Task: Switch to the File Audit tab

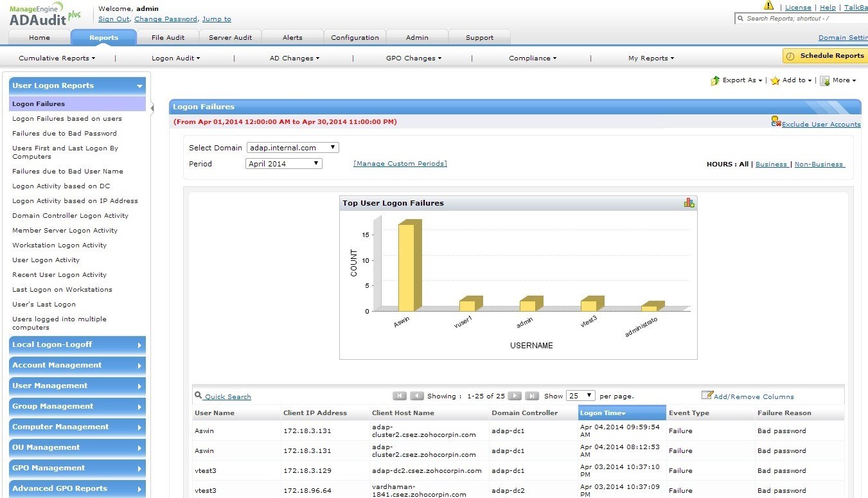Action: click(x=168, y=37)
